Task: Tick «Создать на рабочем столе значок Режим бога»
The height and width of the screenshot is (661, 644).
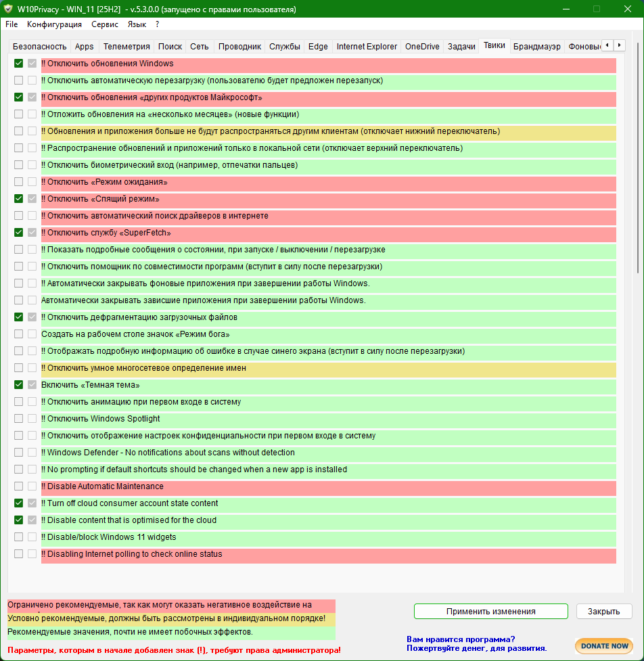Action: point(19,334)
